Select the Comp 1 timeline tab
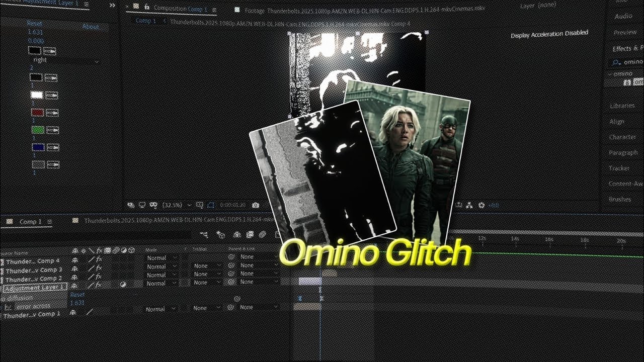Image resolution: width=644 pixels, height=362 pixels. [x=30, y=222]
